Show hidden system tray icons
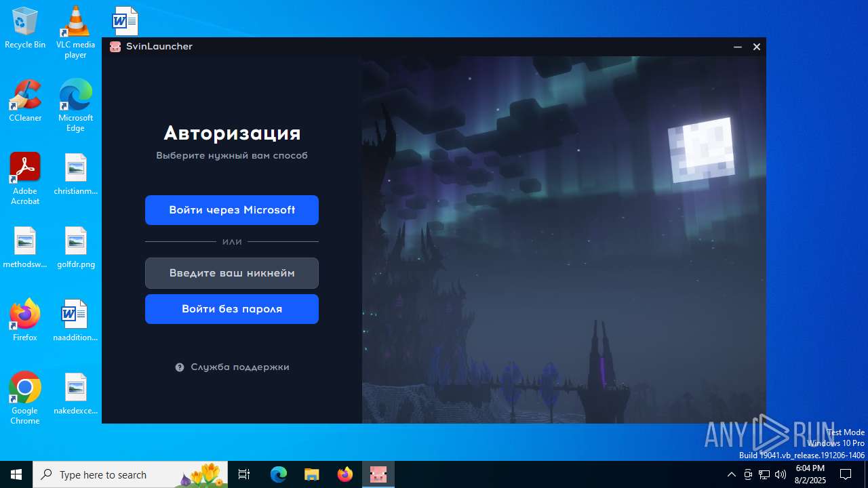This screenshot has height=488, width=868. pyautogui.click(x=731, y=474)
